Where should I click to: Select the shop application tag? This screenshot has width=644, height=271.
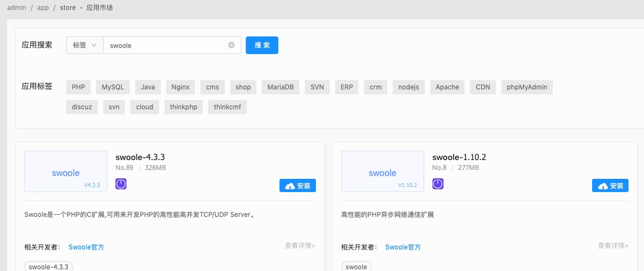tap(243, 87)
